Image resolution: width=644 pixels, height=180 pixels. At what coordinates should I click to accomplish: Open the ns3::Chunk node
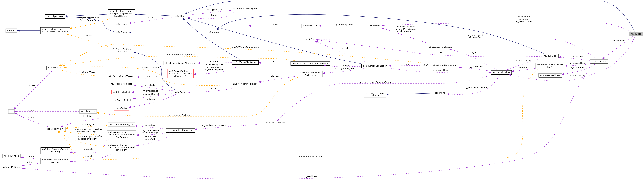(x=122, y=32)
